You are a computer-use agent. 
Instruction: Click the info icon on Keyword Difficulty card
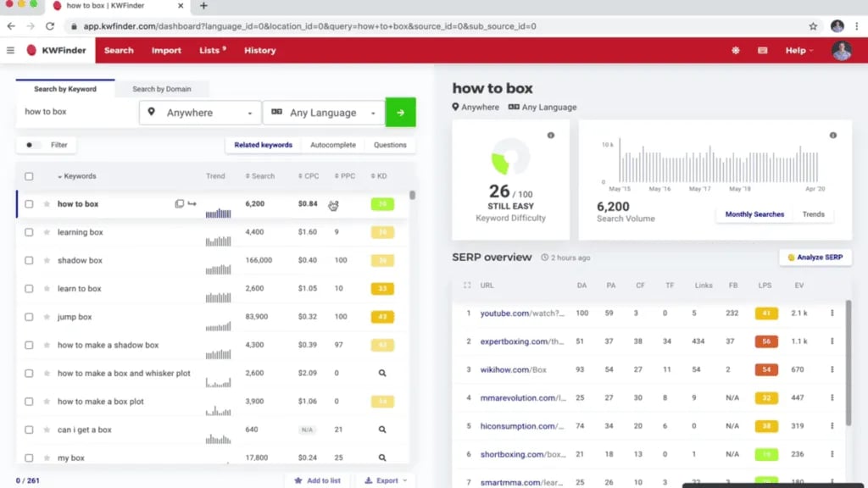(x=550, y=136)
